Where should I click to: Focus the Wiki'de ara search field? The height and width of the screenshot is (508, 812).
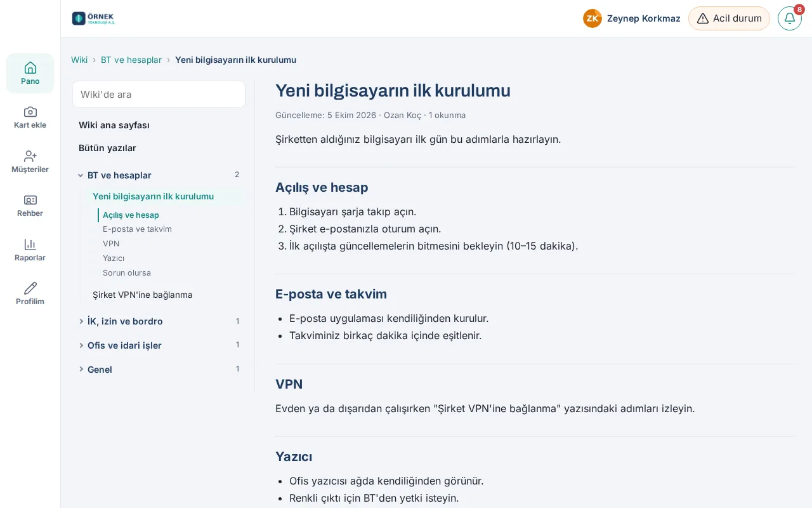click(x=159, y=95)
